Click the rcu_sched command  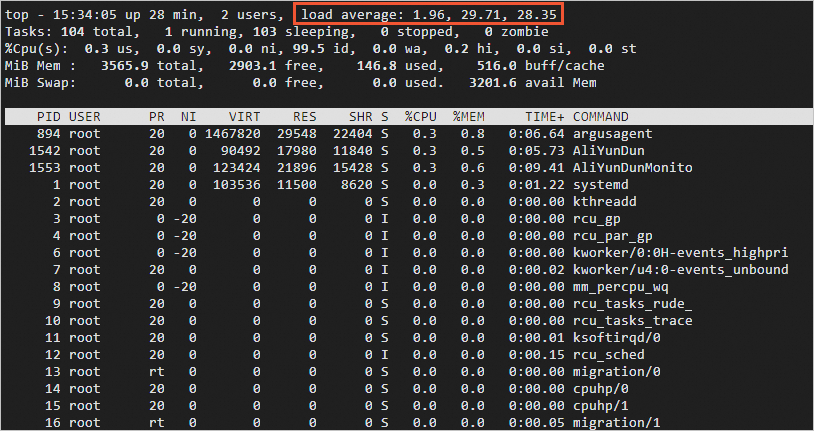coord(608,355)
